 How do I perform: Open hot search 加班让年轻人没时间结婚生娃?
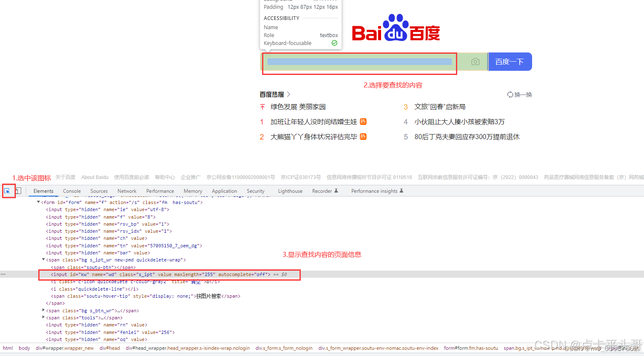(x=314, y=122)
